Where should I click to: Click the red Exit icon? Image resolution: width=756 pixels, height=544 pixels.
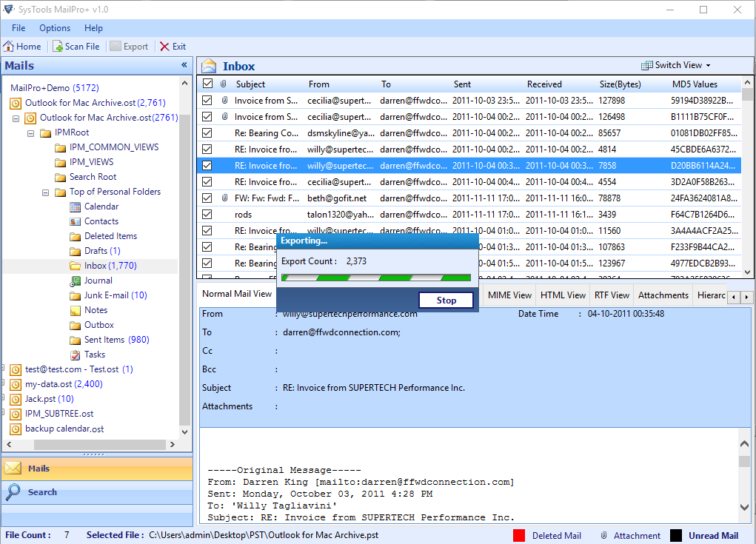pyautogui.click(x=164, y=46)
